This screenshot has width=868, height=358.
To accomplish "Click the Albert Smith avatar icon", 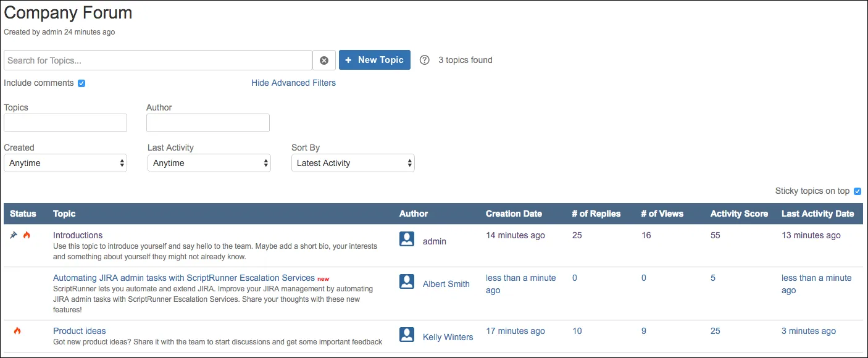I will 407,282.
